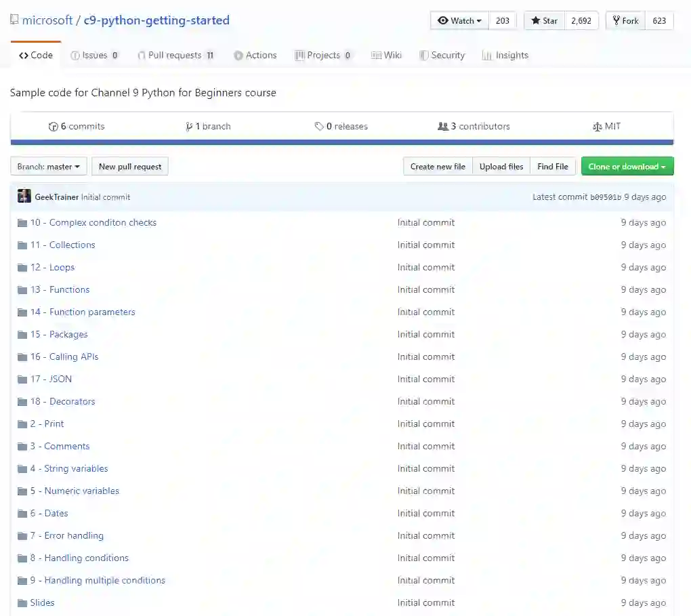Select folder icon beside 4 - String variables

22,469
